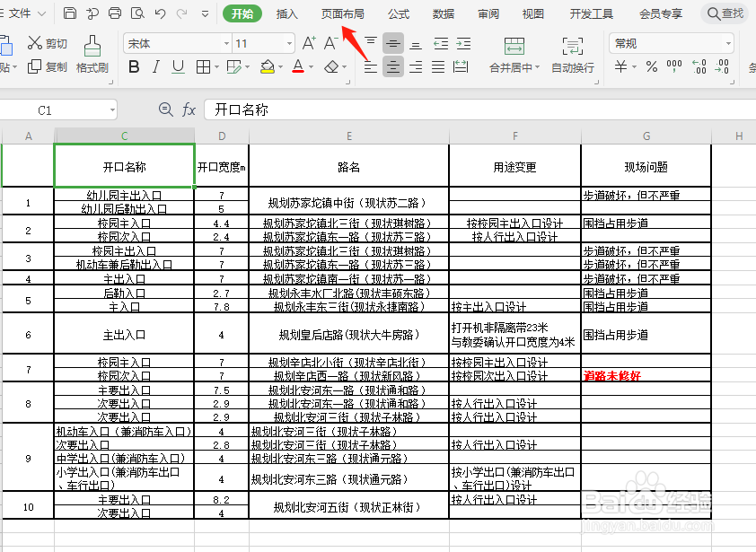Image resolution: width=756 pixels, height=552 pixels.
Task: Click the increase indent icon
Action: 462,43
